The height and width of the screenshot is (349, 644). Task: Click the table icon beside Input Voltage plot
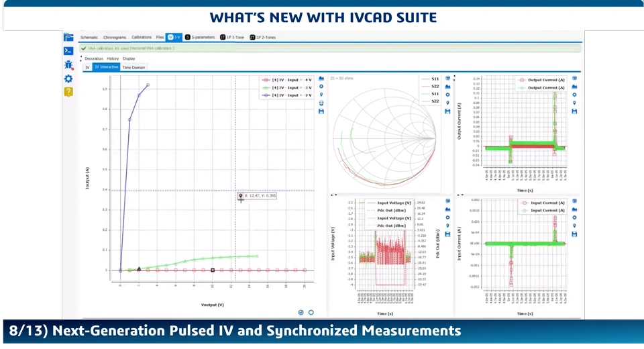pos(447,201)
